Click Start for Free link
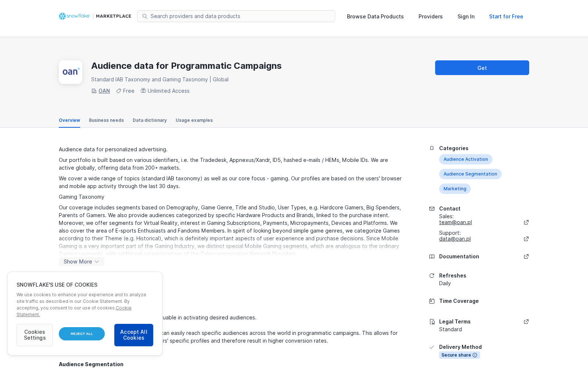The height and width of the screenshot is (368, 588). tap(506, 17)
